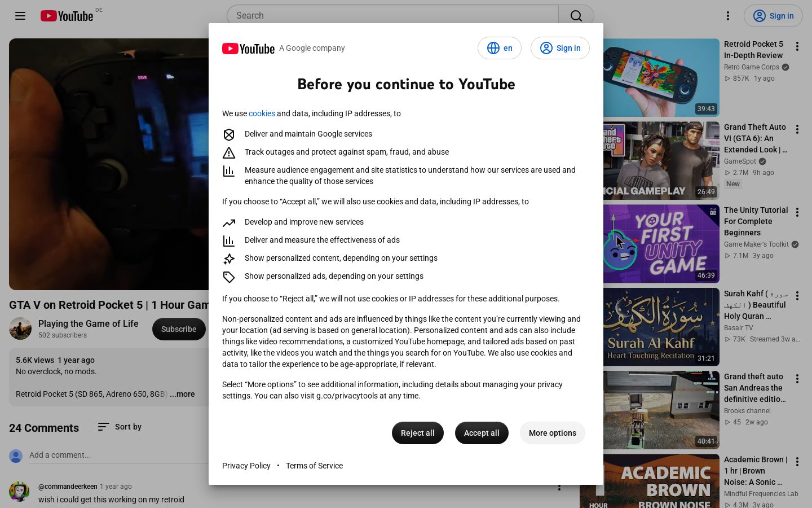Click the user avatar beside Add a comment
The image size is (812, 508).
click(16, 456)
